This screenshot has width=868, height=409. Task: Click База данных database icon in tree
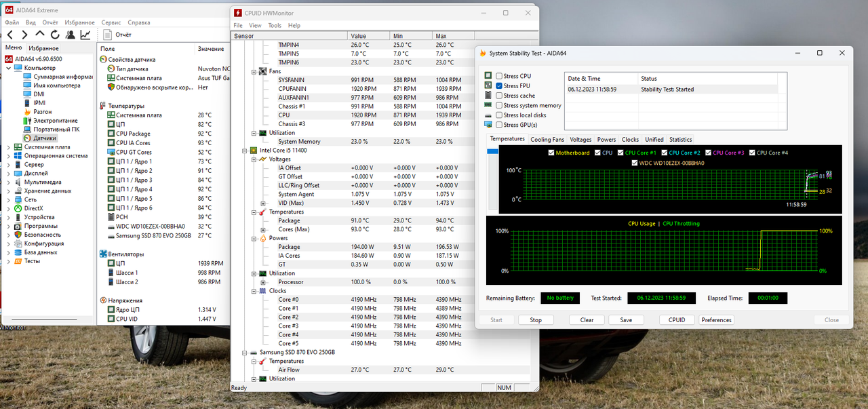(x=18, y=252)
